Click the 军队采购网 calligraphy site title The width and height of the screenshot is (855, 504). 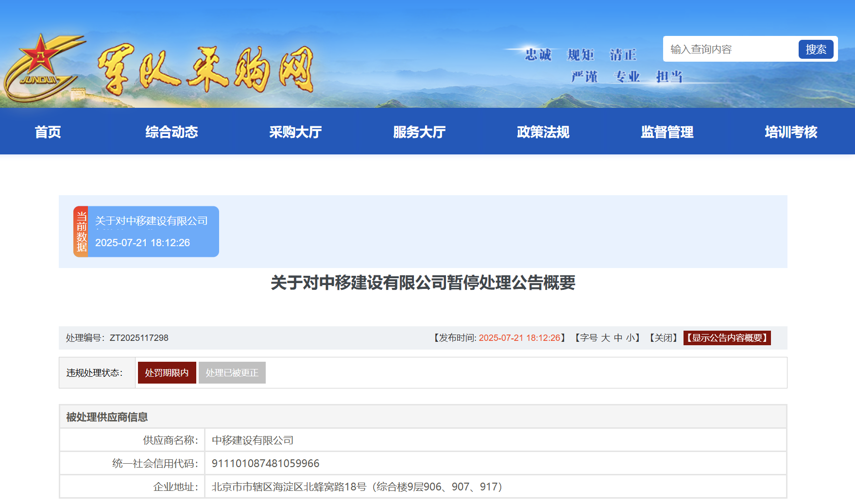206,70
